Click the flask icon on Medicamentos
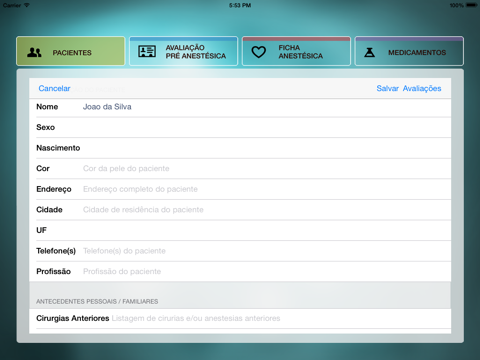The width and height of the screenshot is (480, 360). point(369,52)
